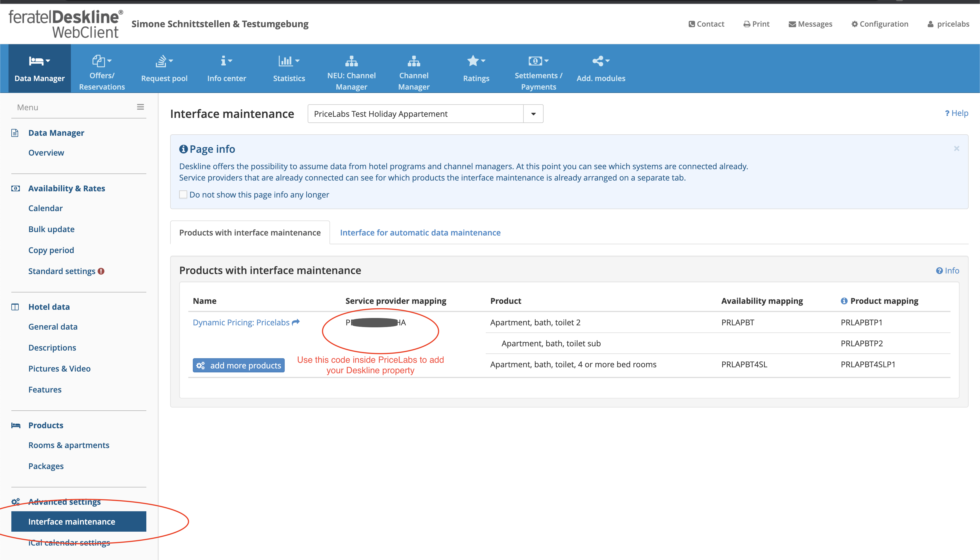Open Standard settings in sidebar
Screen dimensions: 980x560
[x=62, y=271]
